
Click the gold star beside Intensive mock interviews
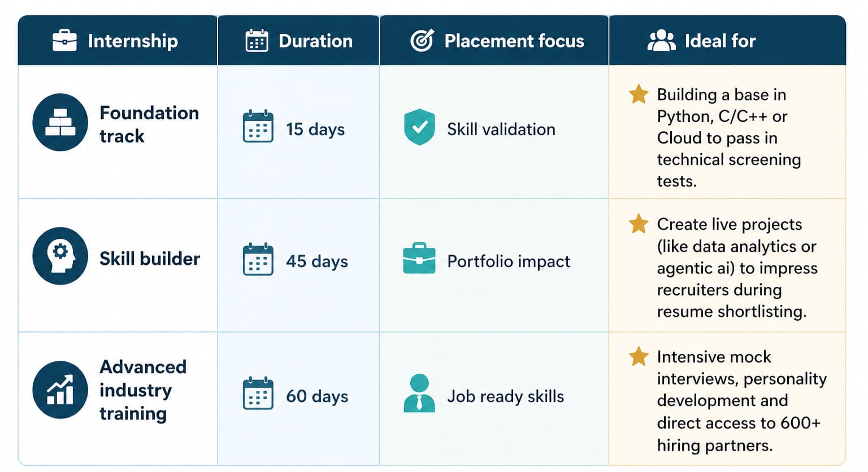pyautogui.click(x=639, y=356)
